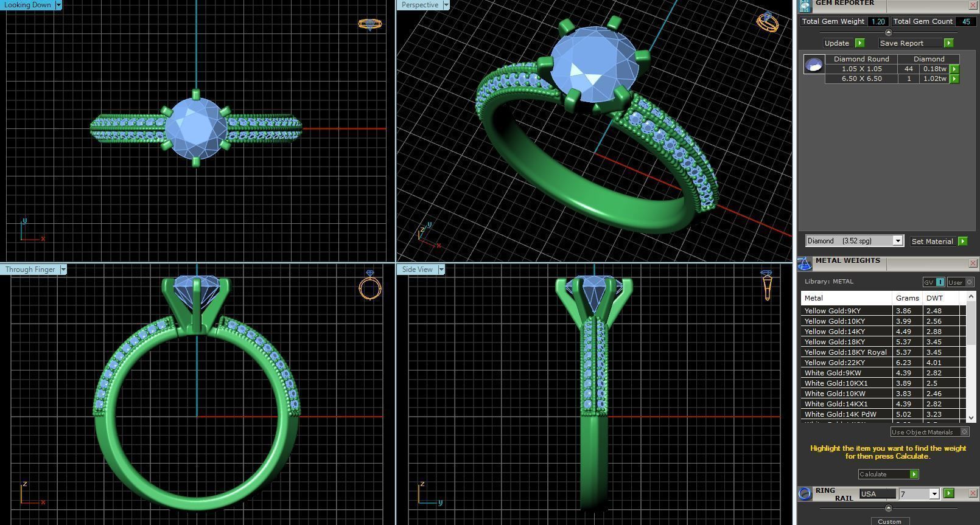Click green apply arrow in Ring Rail
This screenshot has height=525, width=980.
(x=949, y=493)
